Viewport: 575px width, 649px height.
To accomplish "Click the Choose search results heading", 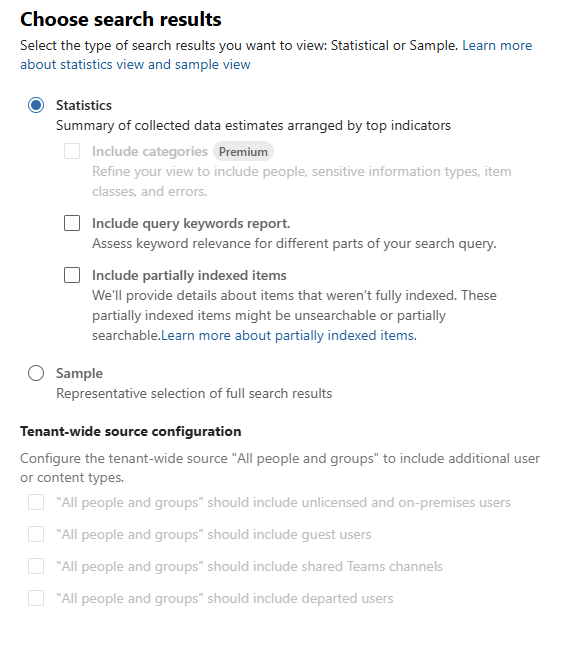I will coord(121,19).
